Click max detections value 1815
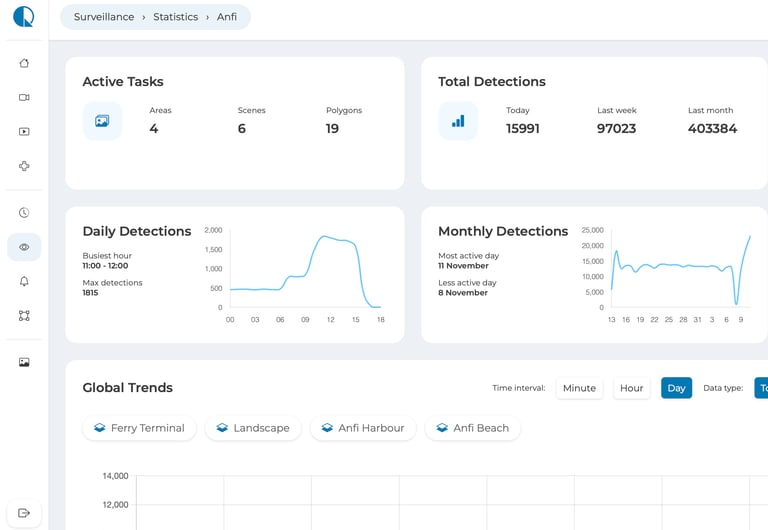The image size is (768, 530). [90, 293]
